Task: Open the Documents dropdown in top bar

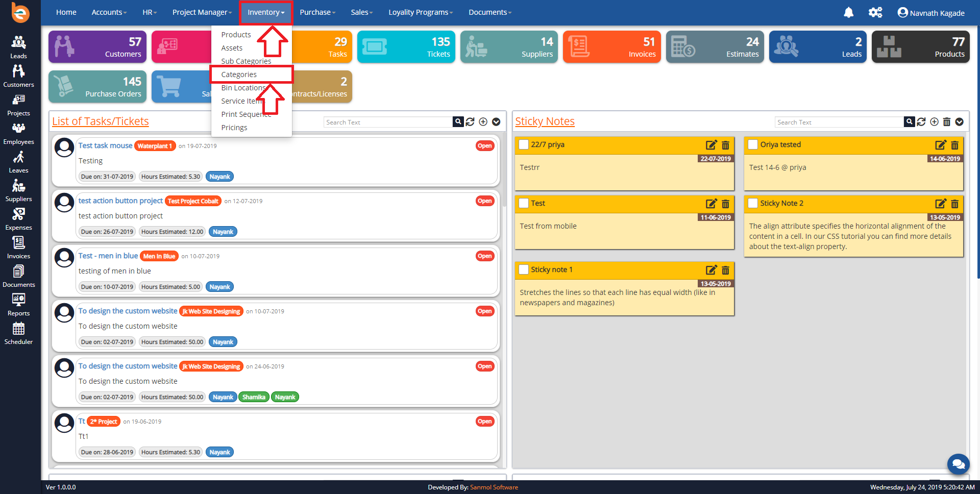Action: [490, 12]
